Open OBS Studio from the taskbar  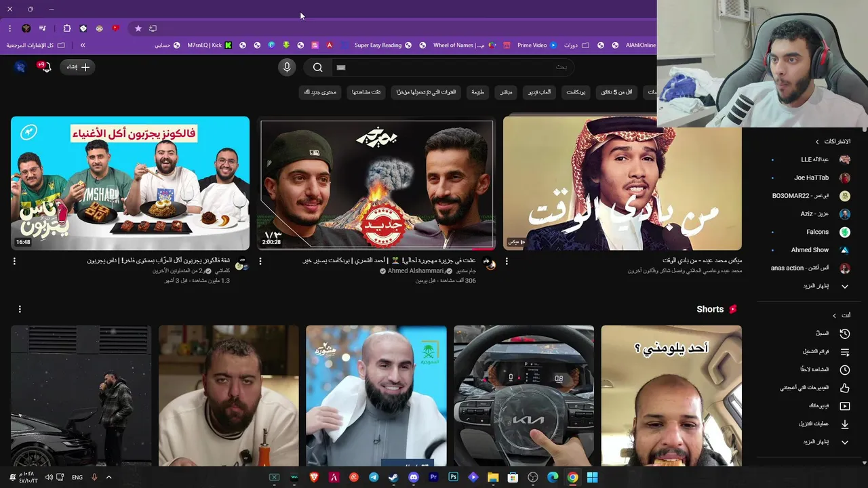pos(533,477)
